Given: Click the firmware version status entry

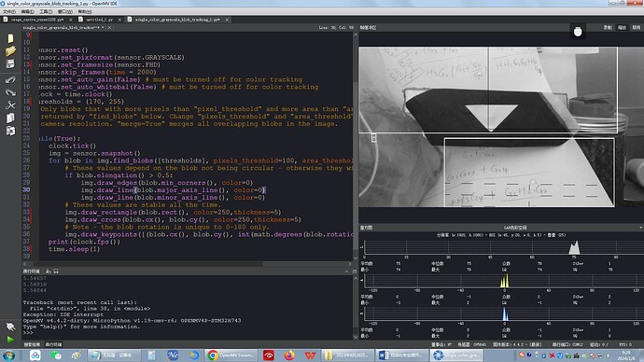Looking at the screenshot, I should tap(517, 344).
